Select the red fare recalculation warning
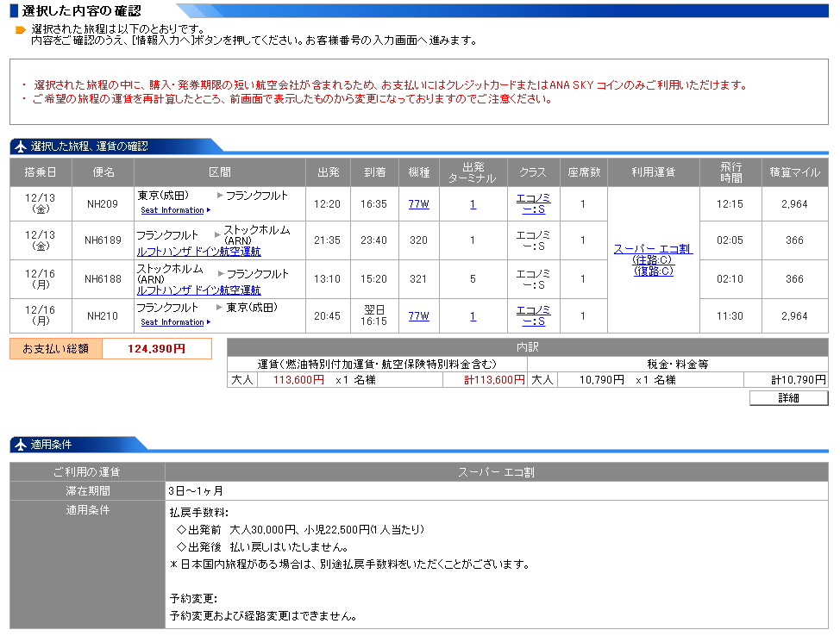This screenshot has width=840, height=636. pyautogui.click(x=292, y=99)
